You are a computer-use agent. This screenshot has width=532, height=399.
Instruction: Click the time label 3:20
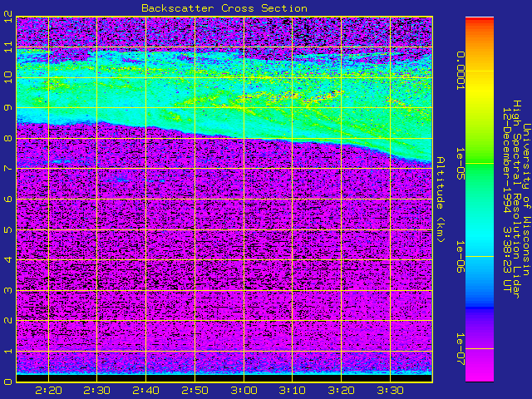[x=341, y=391]
